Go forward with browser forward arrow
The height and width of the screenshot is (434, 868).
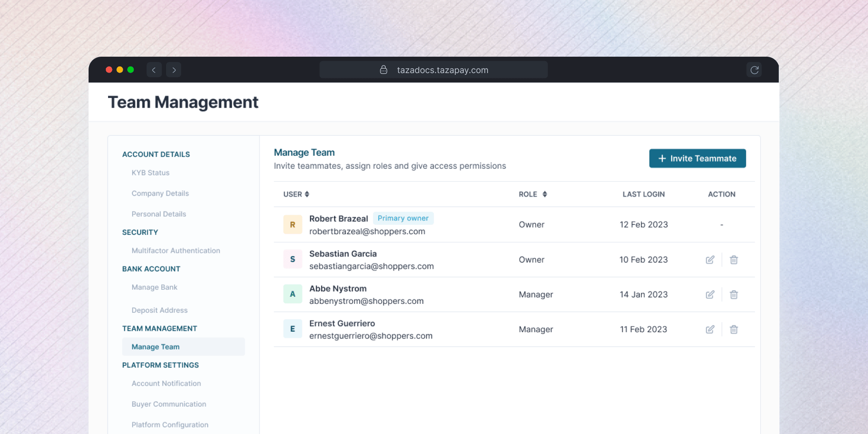click(174, 70)
